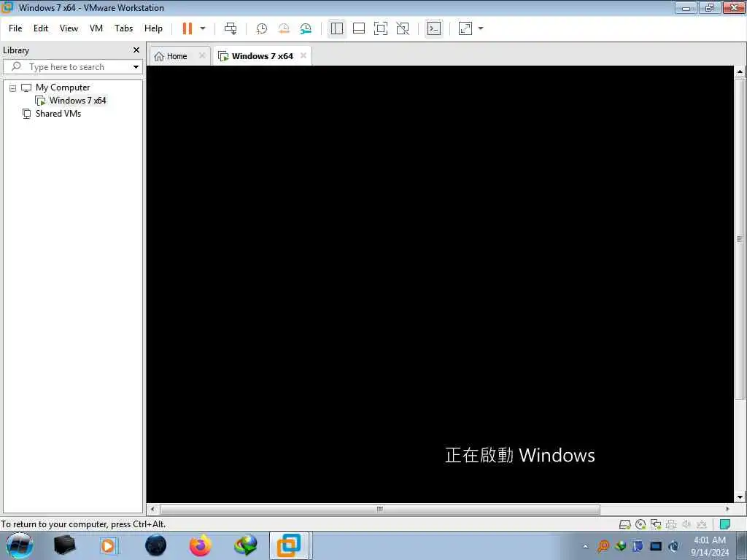The height and width of the screenshot is (560, 747).
Task: Open the Snapshot Manager icon
Action: click(x=306, y=28)
